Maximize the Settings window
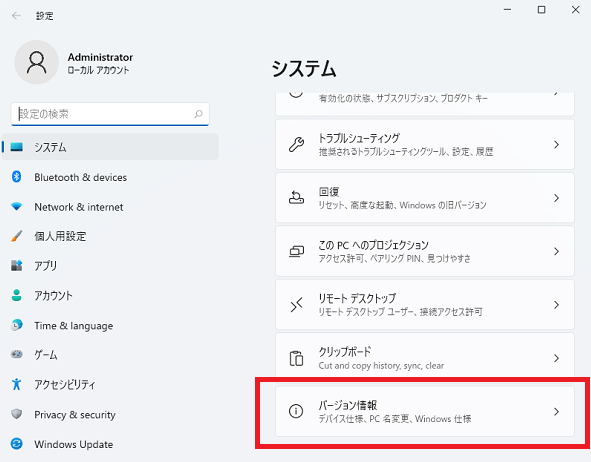Image resolution: width=591 pixels, height=462 pixels. (541, 10)
